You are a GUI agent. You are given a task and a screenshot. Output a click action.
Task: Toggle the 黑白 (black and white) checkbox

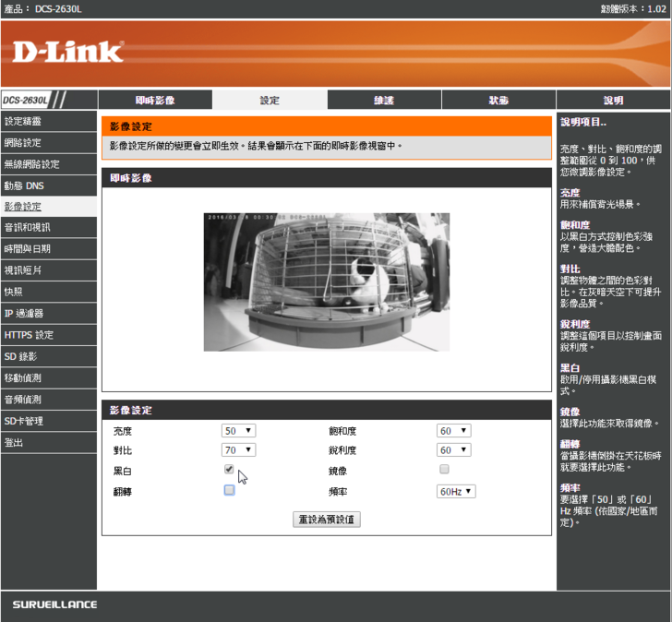click(229, 470)
